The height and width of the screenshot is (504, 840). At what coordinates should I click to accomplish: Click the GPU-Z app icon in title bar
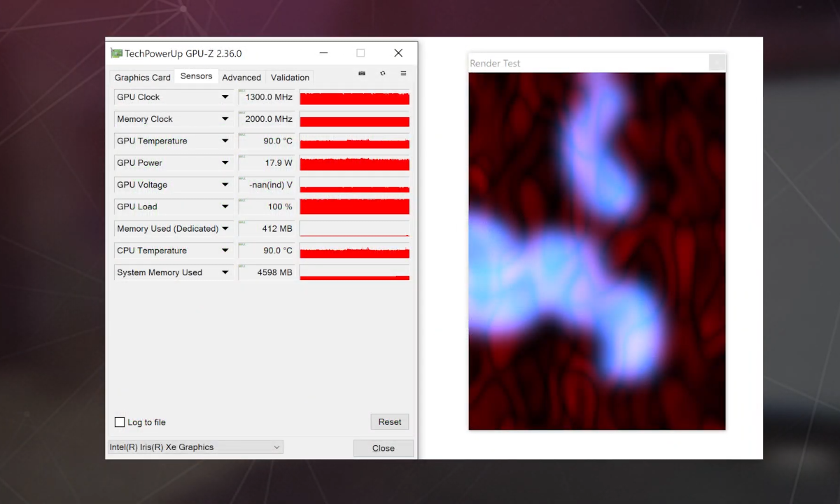pos(116,53)
